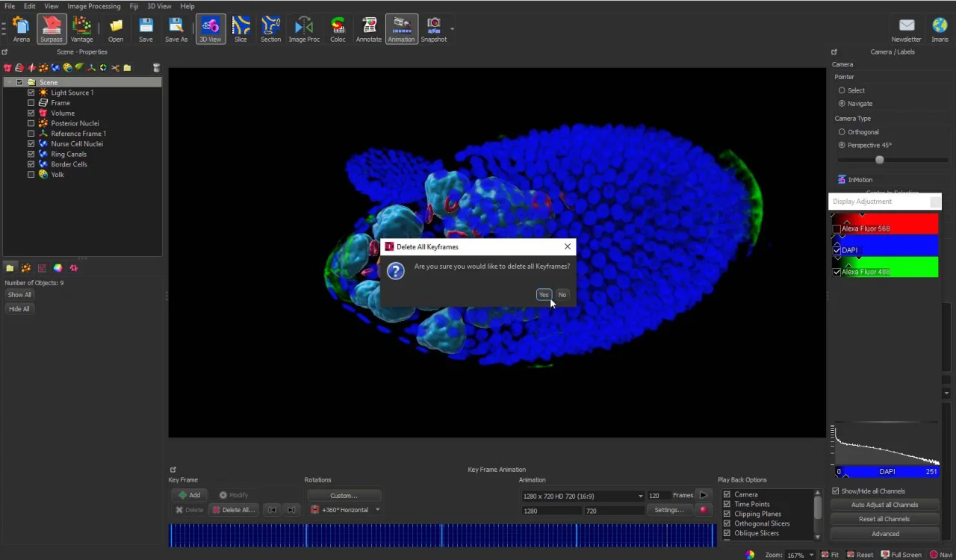Screen dimensions: 956x560
Task: Add new Surfaces object icon
Action: pyautogui.click(x=55, y=68)
